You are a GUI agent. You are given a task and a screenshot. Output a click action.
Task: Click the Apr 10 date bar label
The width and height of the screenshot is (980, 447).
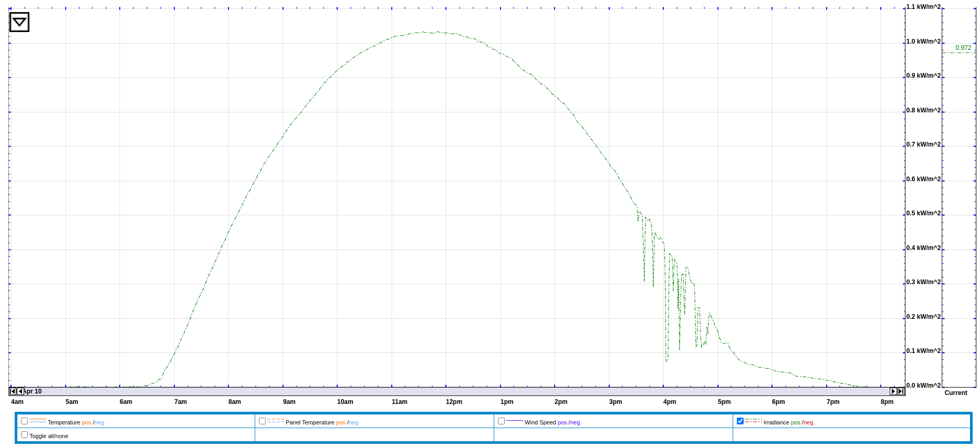33,391
